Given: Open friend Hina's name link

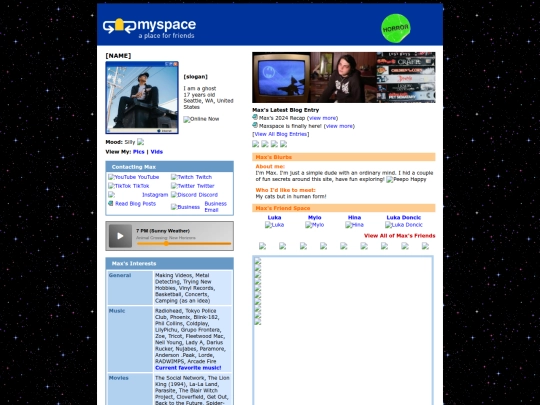Looking at the screenshot, I should pyautogui.click(x=354, y=218).
